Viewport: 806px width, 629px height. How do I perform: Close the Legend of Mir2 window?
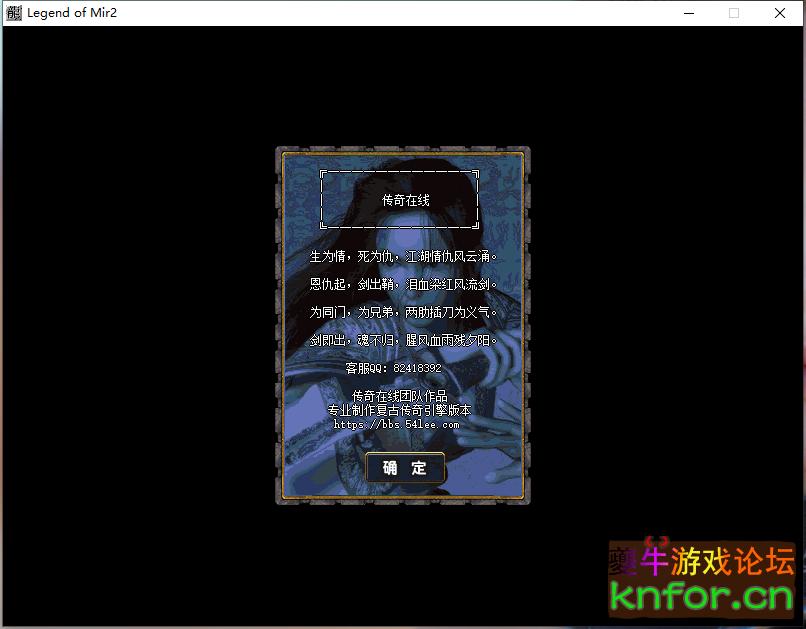tap(780, 13)
